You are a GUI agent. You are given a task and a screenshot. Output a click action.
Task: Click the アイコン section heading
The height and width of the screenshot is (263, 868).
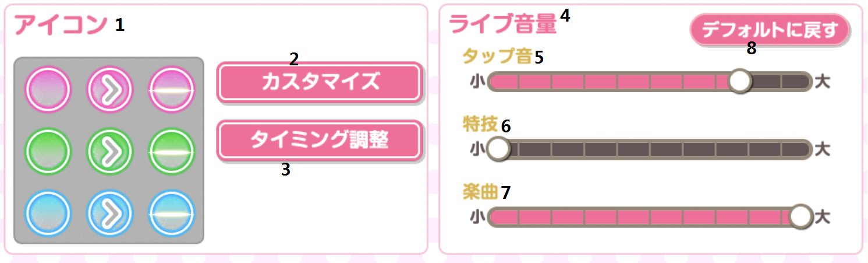(x=61, y=25)
